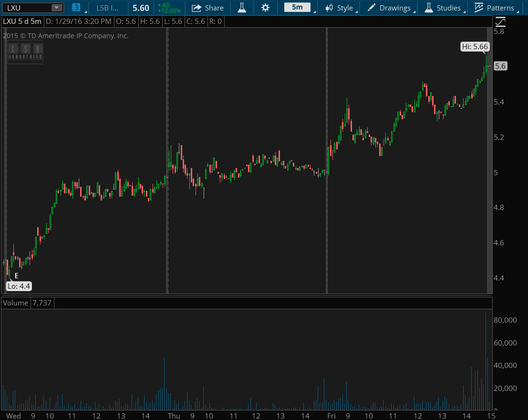Click the Volume study label

16,303
